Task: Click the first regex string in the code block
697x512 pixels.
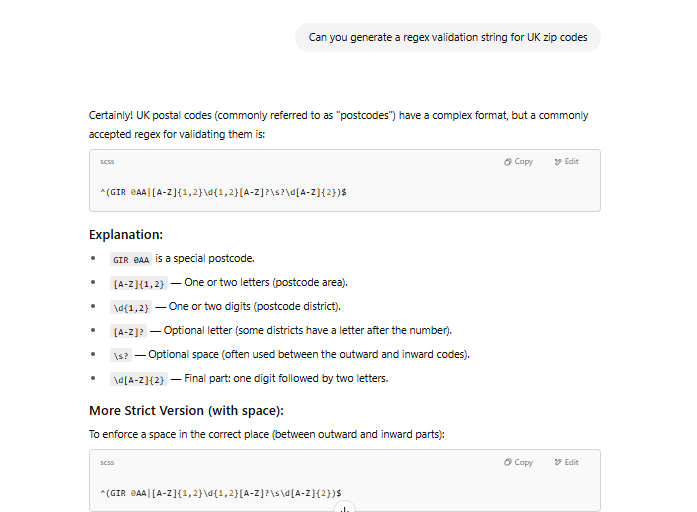Action: (223, 191)
